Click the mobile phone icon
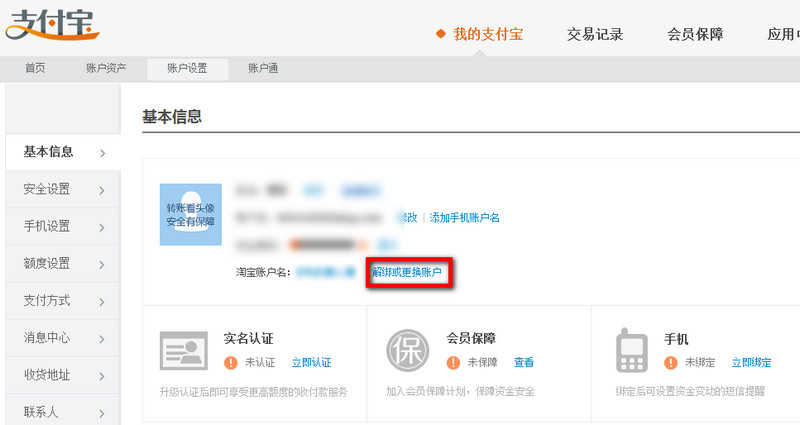 [631, 350]
